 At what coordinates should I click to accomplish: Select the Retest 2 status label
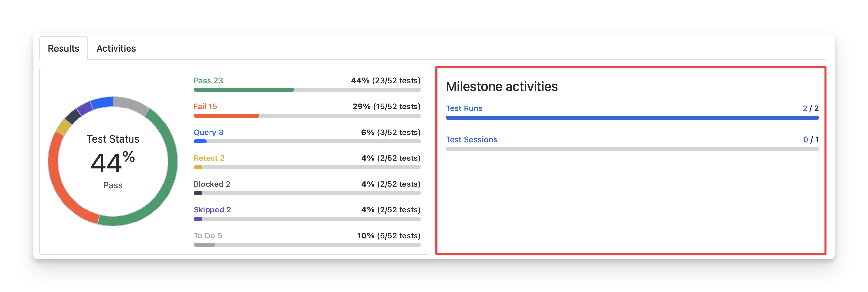(x=209, y=158)
